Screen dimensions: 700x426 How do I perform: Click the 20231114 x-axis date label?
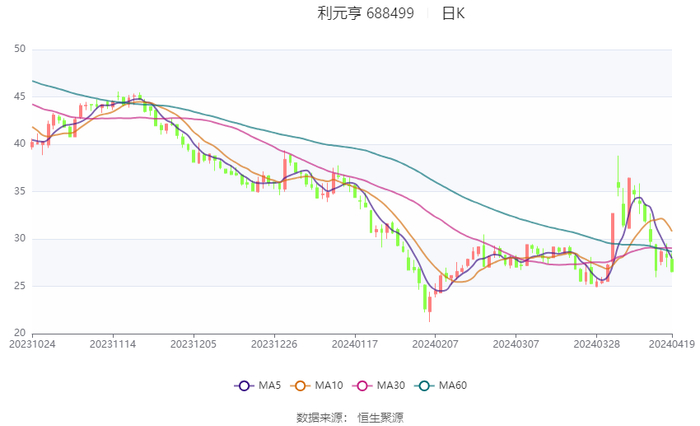pos(112,344)
